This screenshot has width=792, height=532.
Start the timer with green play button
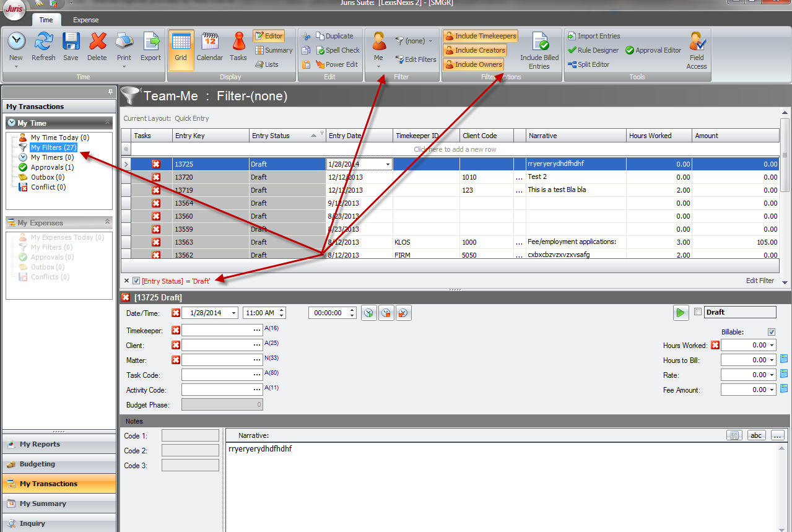(681, 313)
